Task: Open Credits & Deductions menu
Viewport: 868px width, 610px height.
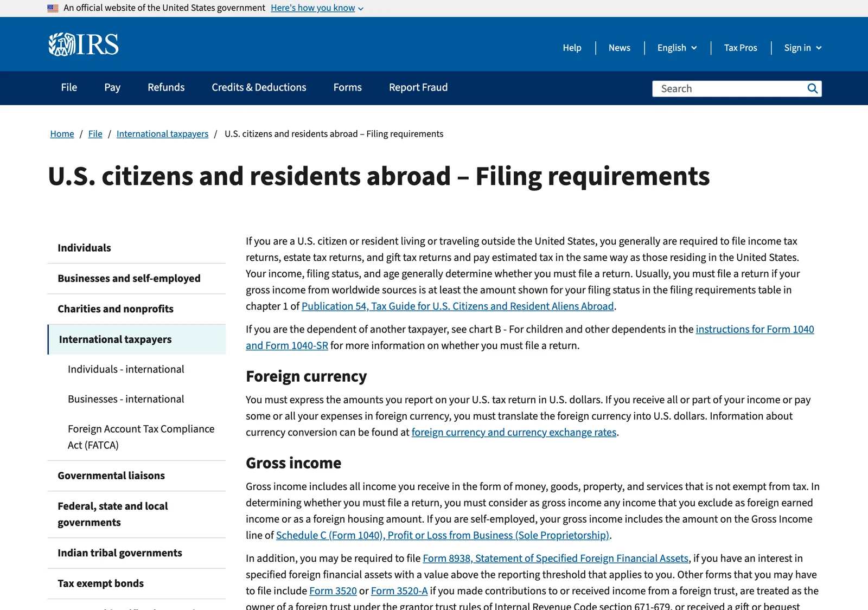Action: pos(259,87)
